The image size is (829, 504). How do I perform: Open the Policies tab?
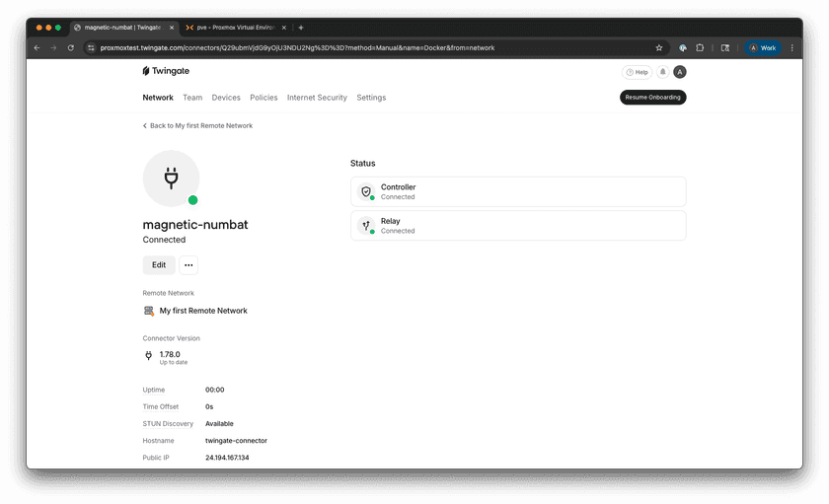[x=264, y=98]
